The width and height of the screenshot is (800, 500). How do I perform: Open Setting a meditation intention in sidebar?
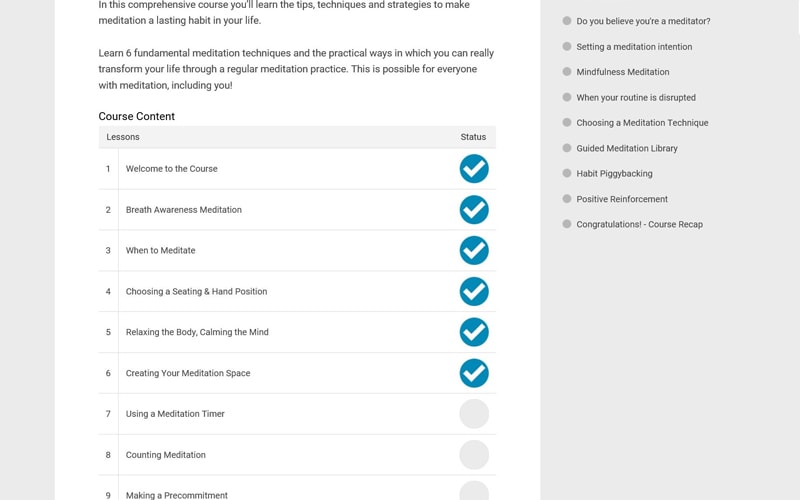coord(634,47)
